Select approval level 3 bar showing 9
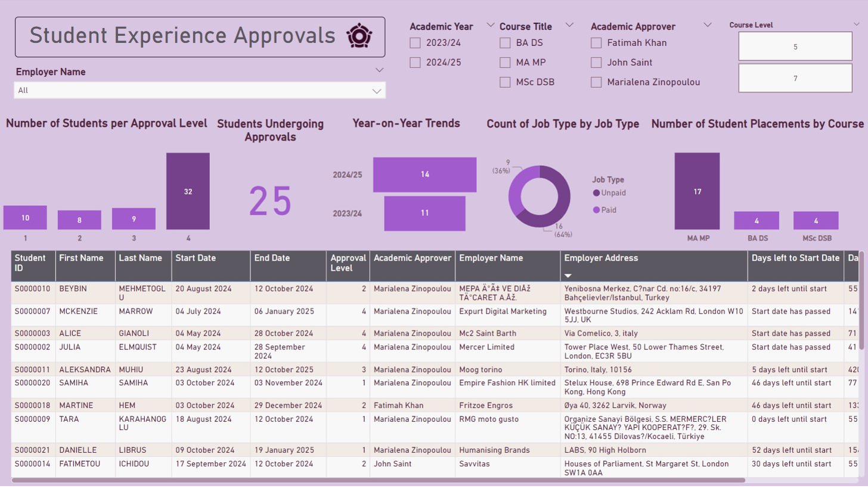 134,219
